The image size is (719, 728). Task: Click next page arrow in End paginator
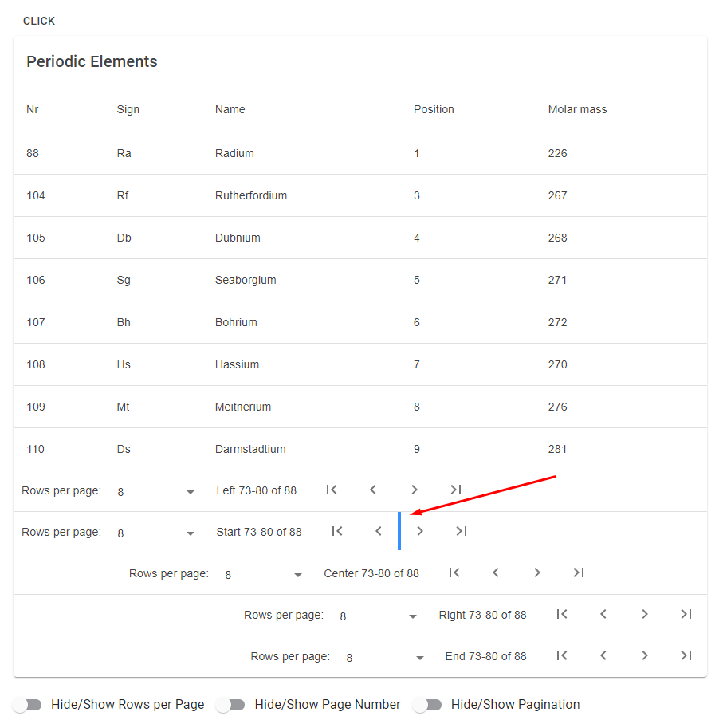645,655
